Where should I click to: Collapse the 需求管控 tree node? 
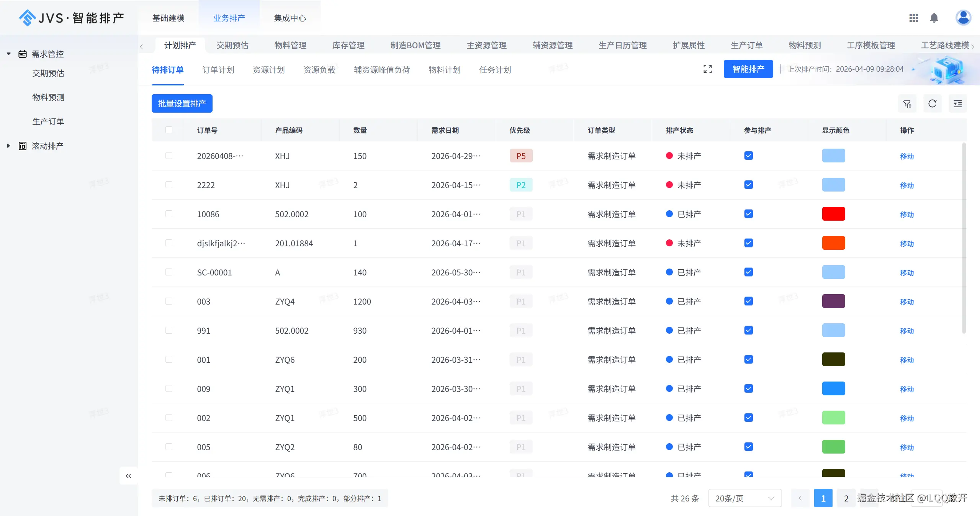tap(8, 54)
